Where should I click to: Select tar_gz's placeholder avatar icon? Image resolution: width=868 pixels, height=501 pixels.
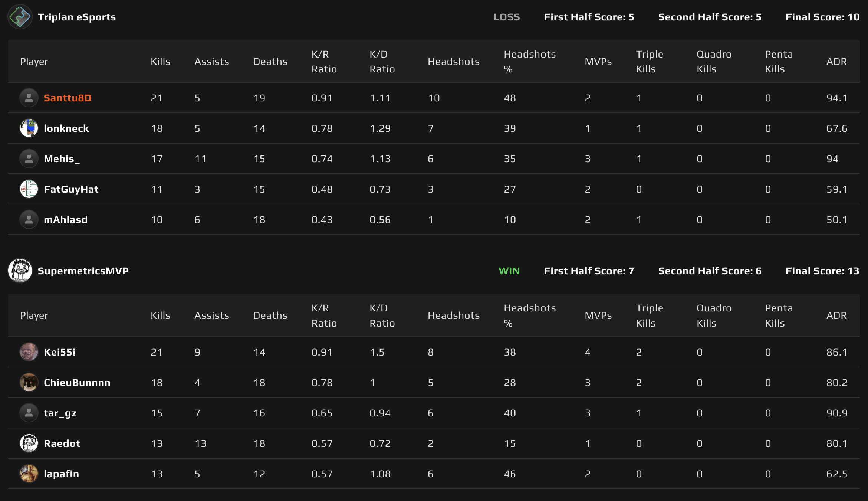click(29, 413)
